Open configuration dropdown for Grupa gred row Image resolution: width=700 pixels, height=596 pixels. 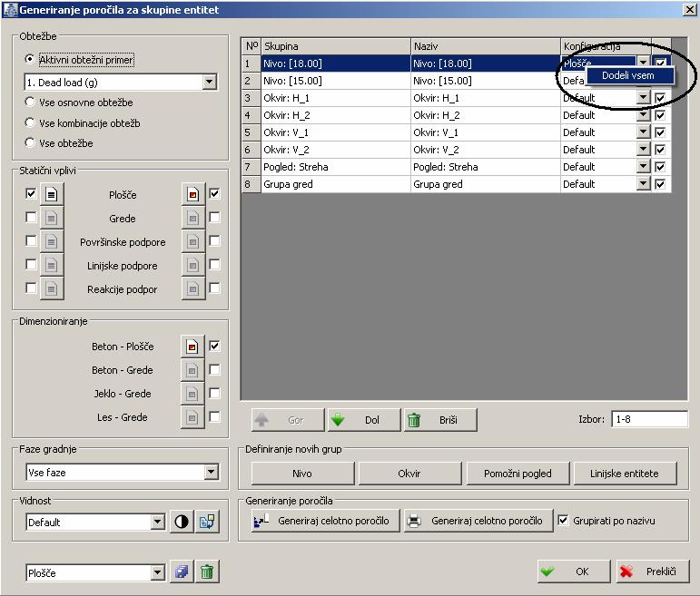coord(643,184)
